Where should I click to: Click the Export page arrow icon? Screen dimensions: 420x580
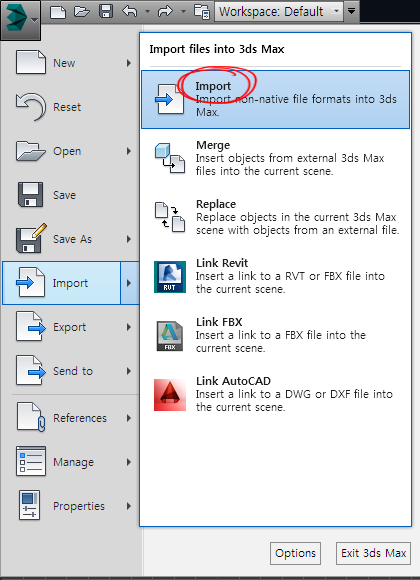click(31, 326)
